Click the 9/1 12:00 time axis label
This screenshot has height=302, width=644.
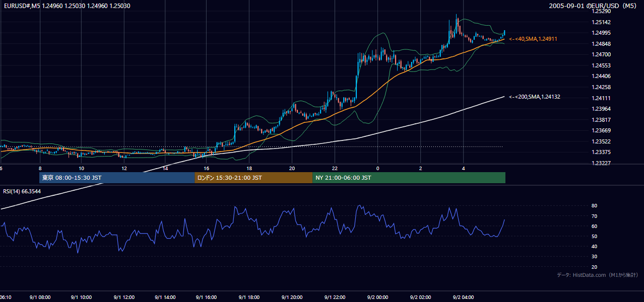[x=123, y=297]
